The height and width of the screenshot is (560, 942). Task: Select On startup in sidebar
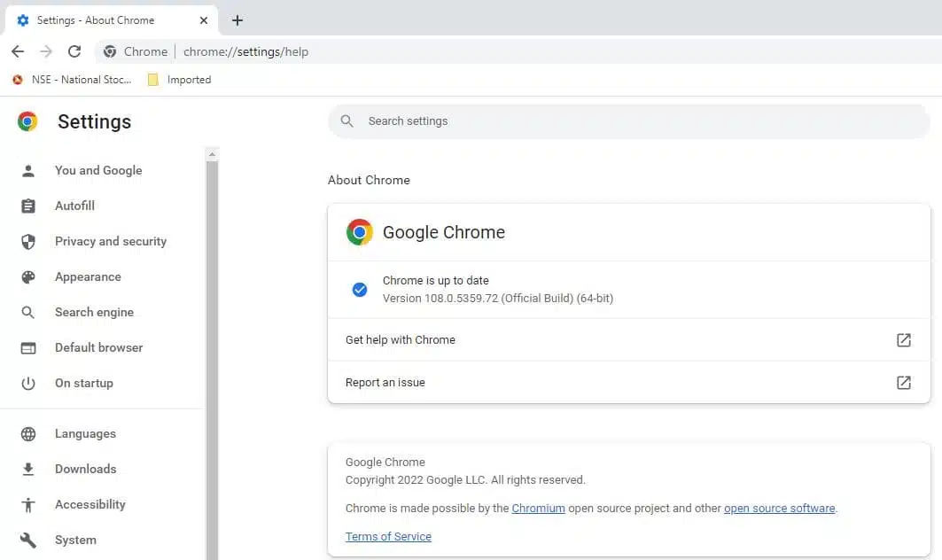[x=84, y=384]
